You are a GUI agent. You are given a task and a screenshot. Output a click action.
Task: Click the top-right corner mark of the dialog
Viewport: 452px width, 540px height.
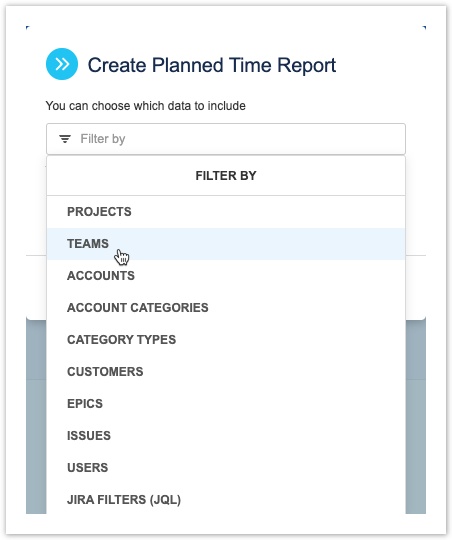tap(424, 28)
